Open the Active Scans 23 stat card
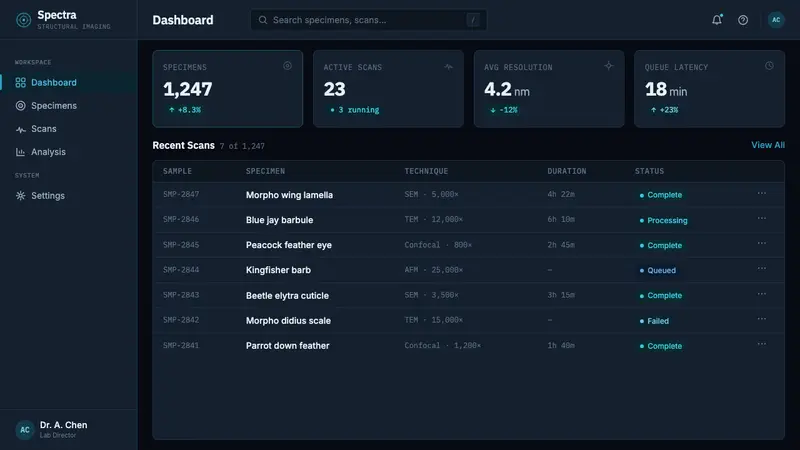 (x=388, y=89)
